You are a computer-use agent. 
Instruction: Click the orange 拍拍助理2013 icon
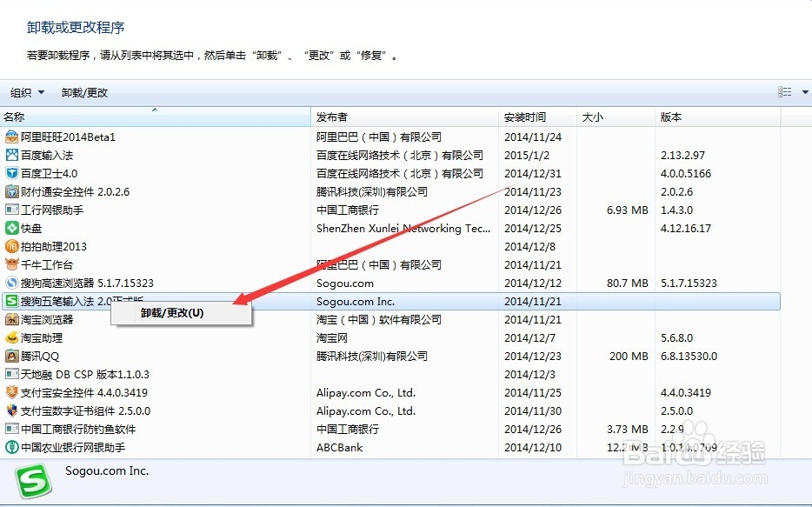click(x=11, y=246)
